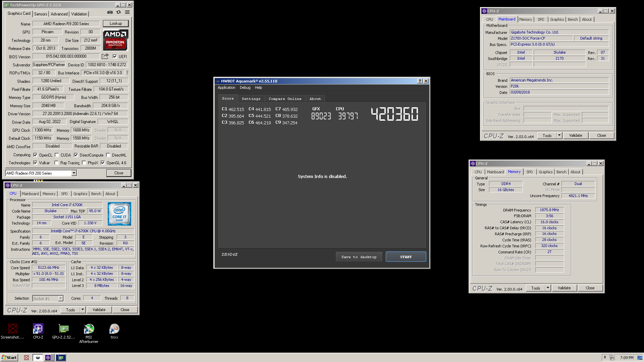This screenshot has height=362, width=644.
Task: Open SPD tab in Memory window
Action: pos(529,172)
